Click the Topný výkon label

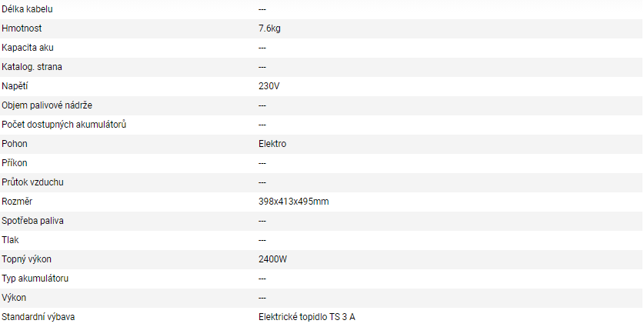[x=26, y=259]
